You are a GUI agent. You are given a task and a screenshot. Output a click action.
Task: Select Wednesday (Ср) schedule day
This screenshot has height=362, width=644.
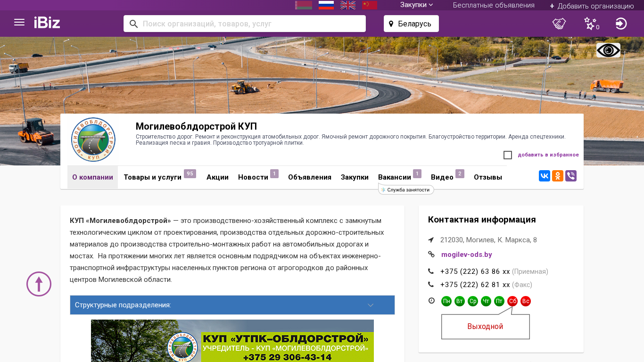click(x=473, y=301)
